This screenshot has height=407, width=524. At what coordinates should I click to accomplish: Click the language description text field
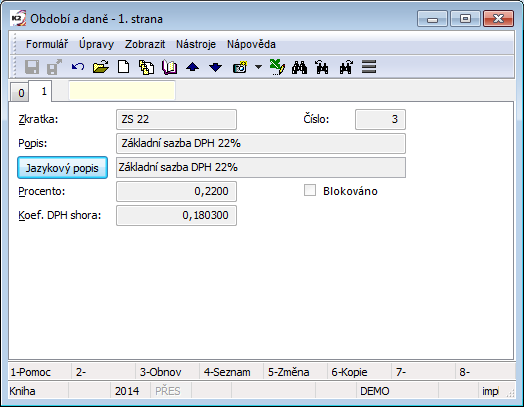(x=261, y=167)
